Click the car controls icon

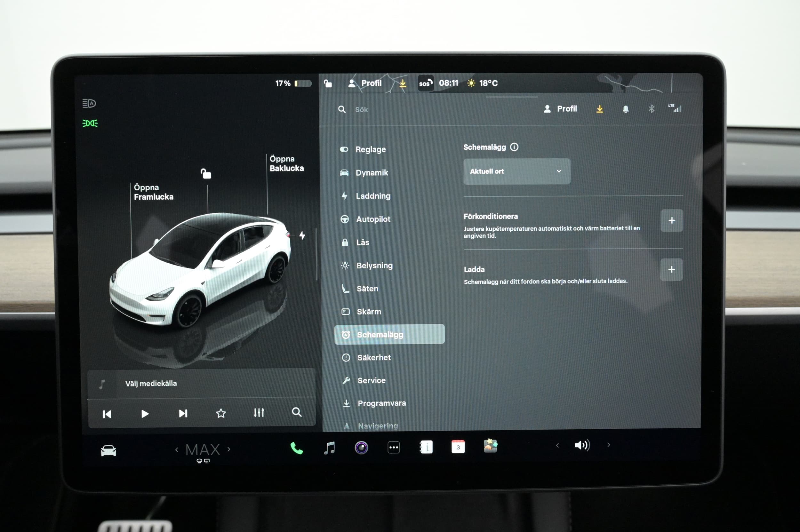point(108,450)
